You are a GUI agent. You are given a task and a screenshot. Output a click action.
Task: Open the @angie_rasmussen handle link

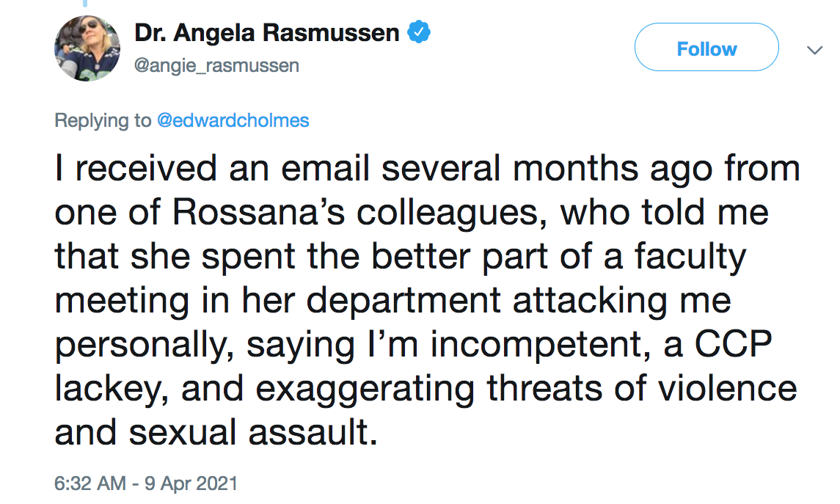[x=216, y=65]
